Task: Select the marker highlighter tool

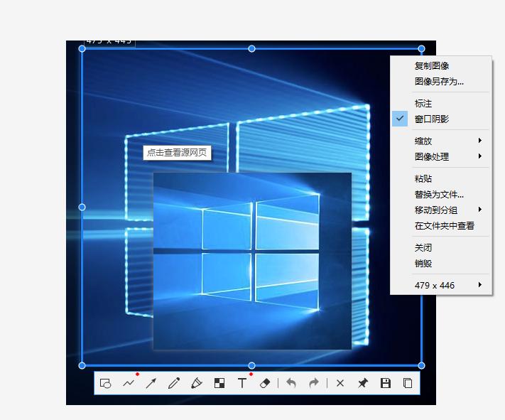Action: [x=197, y=383]
